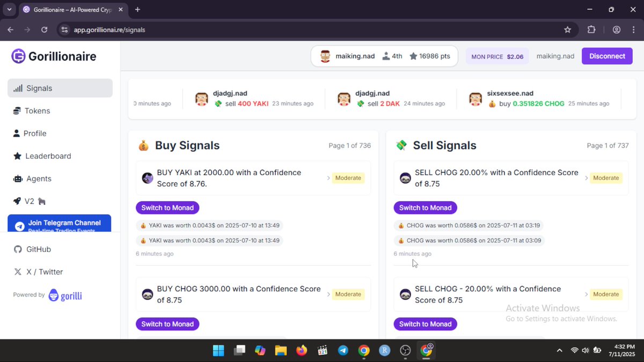
Task: Click the 4th rank icon in header
Action: point(385,56)
